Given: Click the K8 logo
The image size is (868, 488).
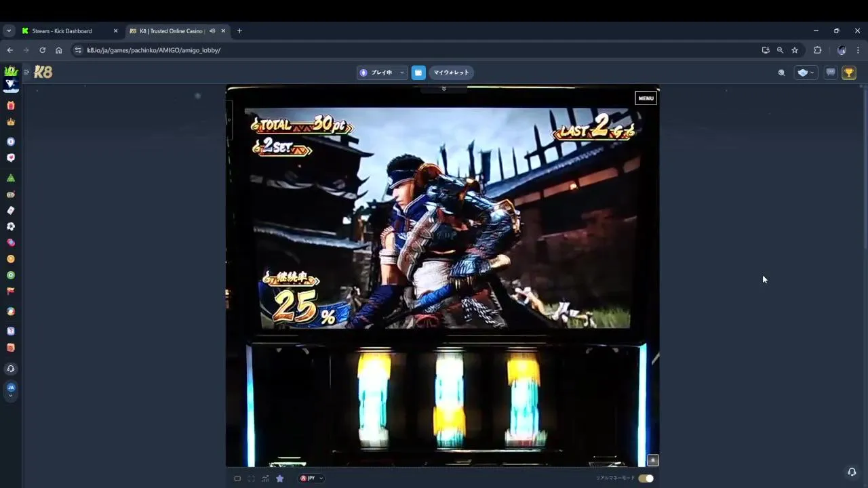Looking at the screenshot, I should (43, 72).
